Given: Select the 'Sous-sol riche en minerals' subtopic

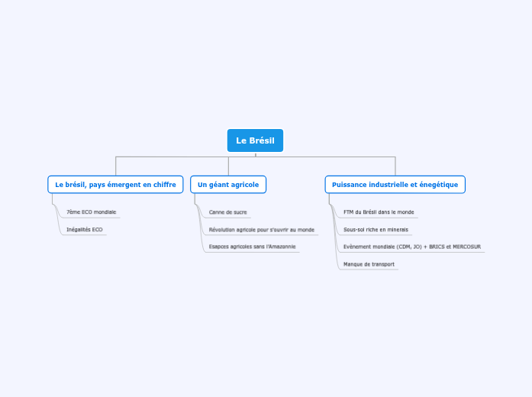Looking at the screenshot, I should (x=376, y=229).
